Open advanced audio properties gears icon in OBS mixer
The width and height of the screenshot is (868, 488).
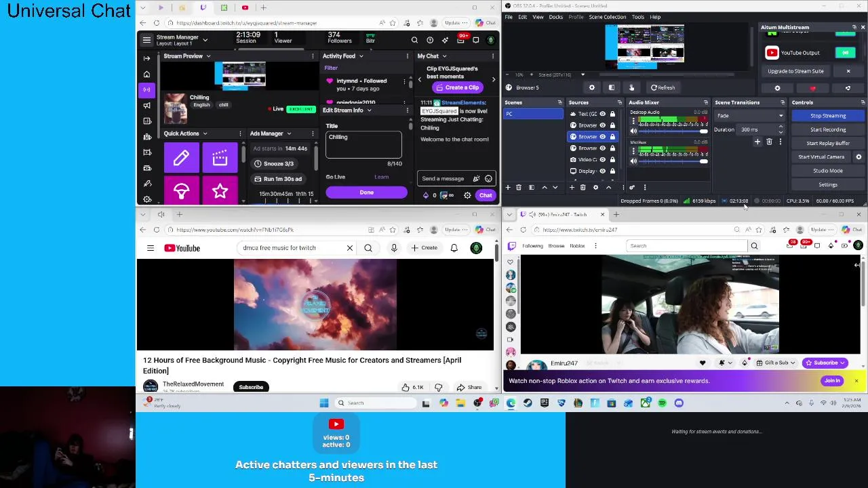632,187
